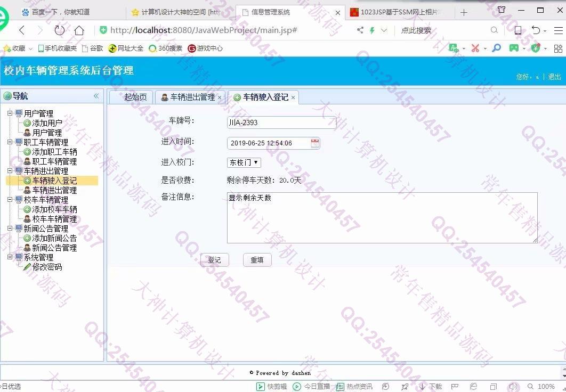This screenshot has width=566, height=392.
Task: Switch to the 百度一下 browser tab
Action: [61, 12]
